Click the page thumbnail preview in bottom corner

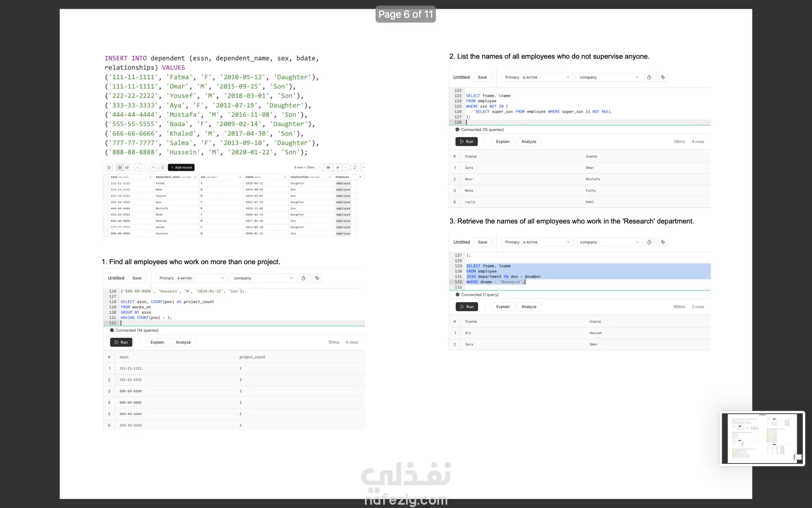pos(762,439)
